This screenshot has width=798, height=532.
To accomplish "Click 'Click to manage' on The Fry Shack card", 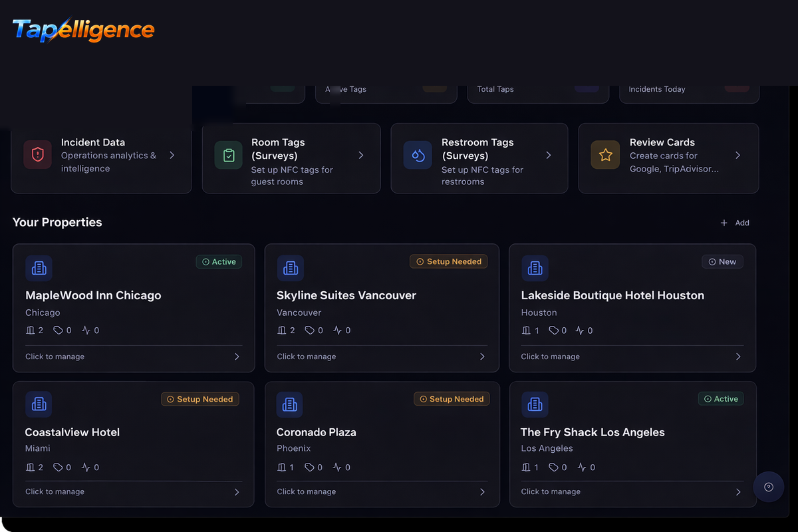I will pyautogui.click(x=551, y=491).
